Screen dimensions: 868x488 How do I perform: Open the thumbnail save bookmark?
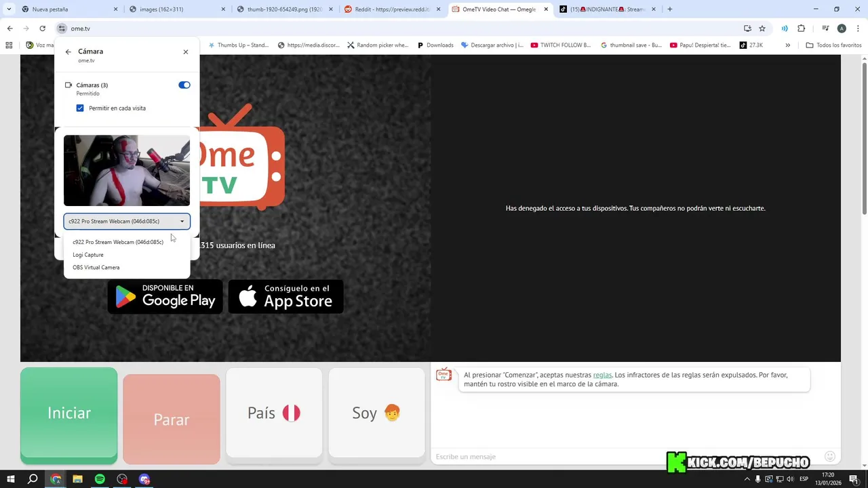point(631,45)
